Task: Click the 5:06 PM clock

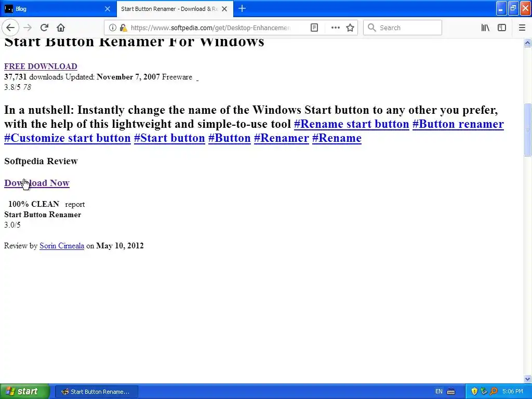Action: coord(513,392)
